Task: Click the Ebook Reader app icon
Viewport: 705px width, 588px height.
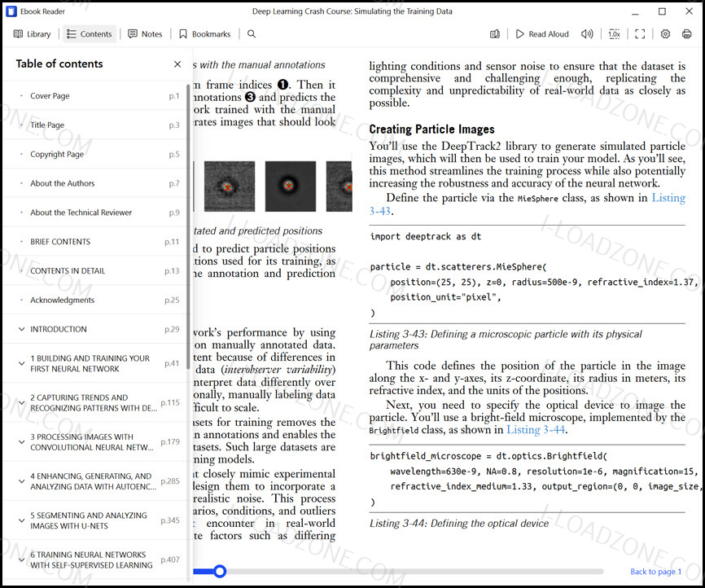Action: coord(11,11)
